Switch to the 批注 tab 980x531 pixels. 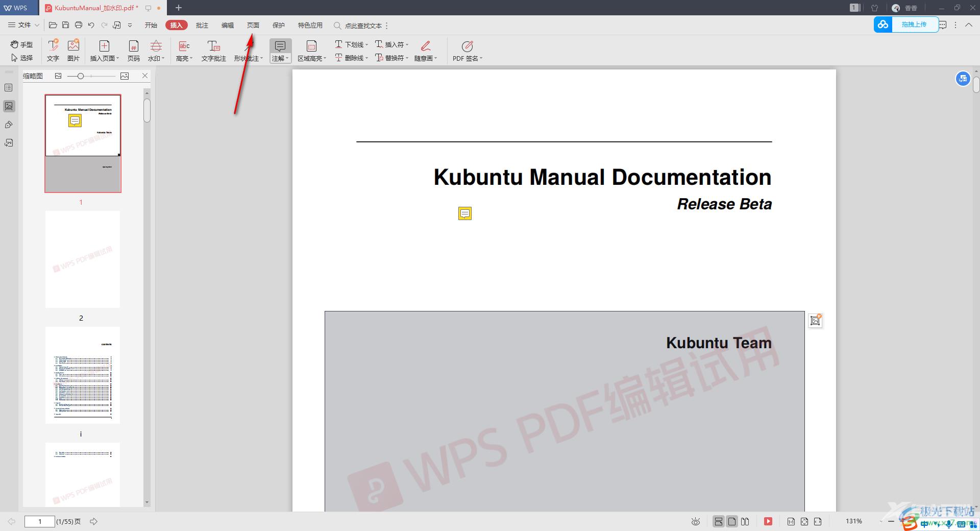pyautogui.click(x=202, y=25)
